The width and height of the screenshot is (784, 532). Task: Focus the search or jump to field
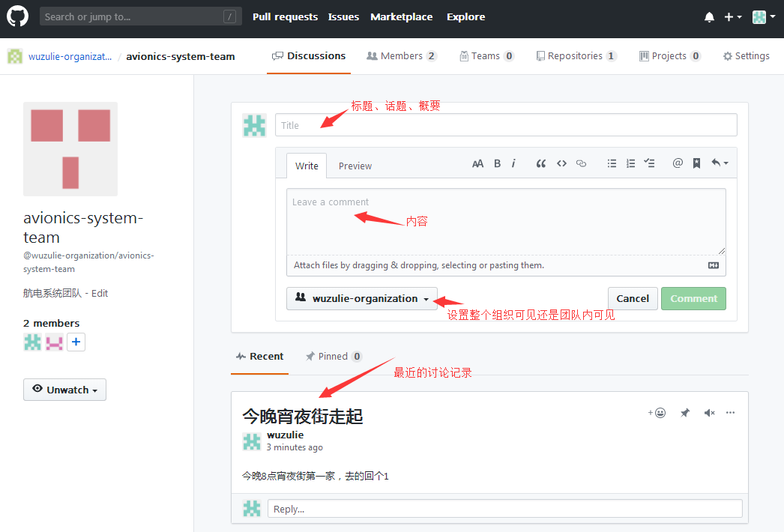(x=140, y=17)
